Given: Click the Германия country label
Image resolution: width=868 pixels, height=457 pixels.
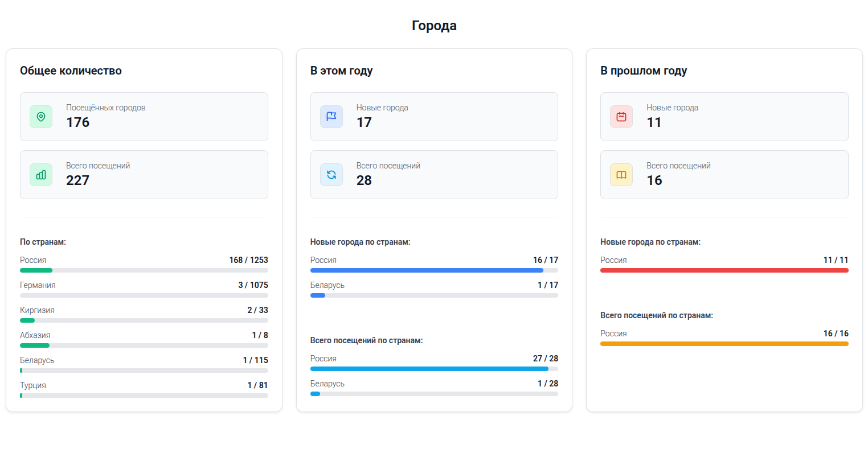Looking at the screenshot, I should (x=38, y=285).
